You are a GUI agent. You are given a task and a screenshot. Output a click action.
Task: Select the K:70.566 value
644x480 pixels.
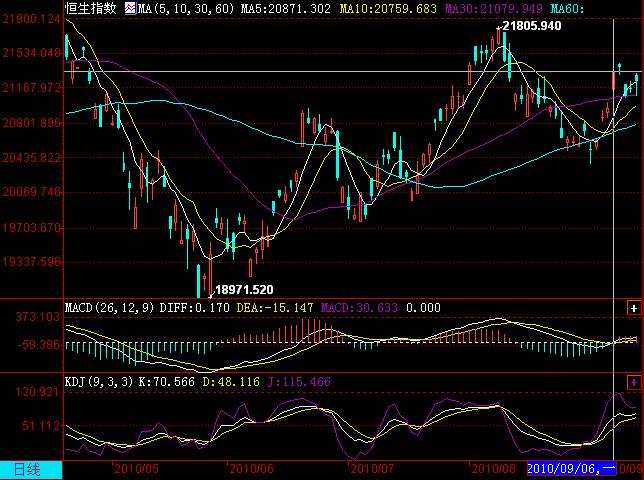tap(166, 382)
